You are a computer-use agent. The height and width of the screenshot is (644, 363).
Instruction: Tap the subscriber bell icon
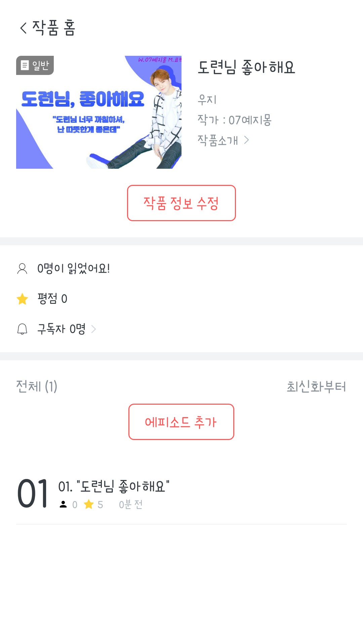coord(22,329)
